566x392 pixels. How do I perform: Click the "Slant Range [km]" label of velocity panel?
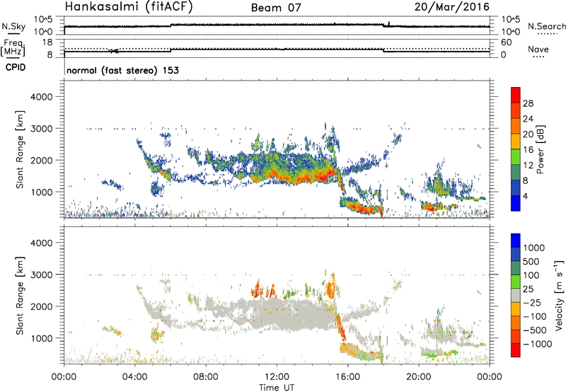pyautogui.click(x=20, y=296)
